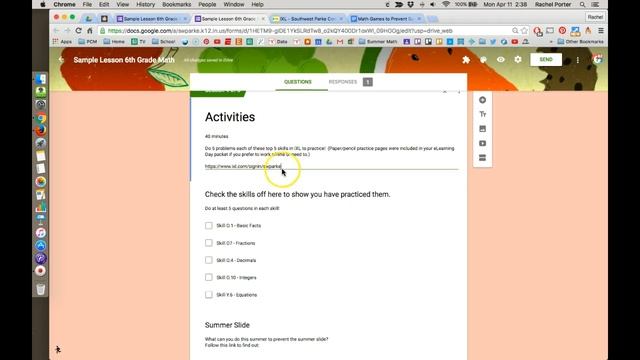Switch to Math Games to Prevent tab
Image resolution: width=640 pixels, height=360 pixels.
click(x=385, y=19)
